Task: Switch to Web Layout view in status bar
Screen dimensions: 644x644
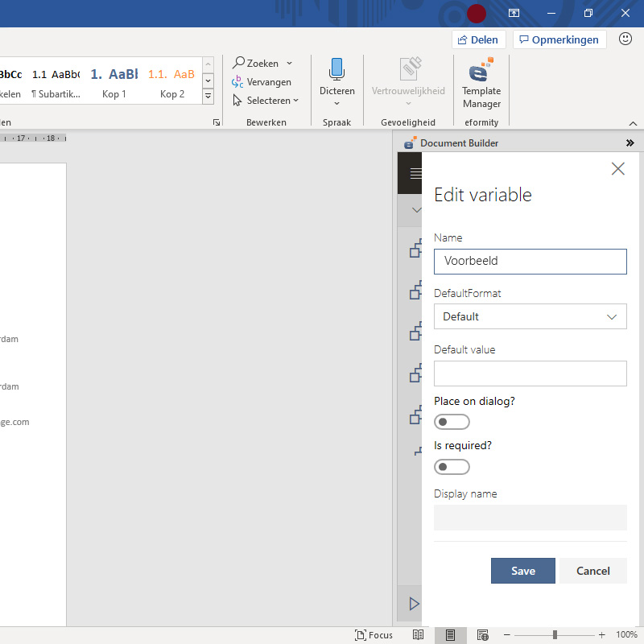Action: tap(482, 635)
